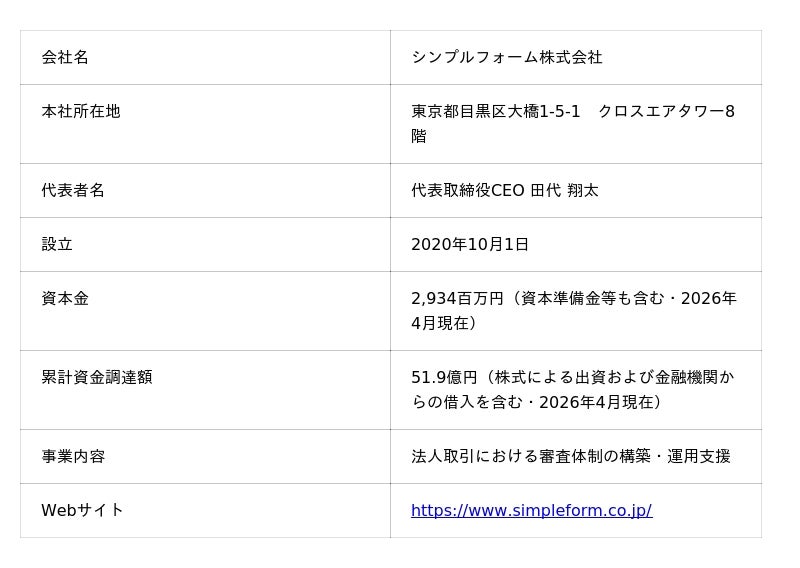Click the 資本金 label cell
800x568 pixels.
tap(65, 299)
